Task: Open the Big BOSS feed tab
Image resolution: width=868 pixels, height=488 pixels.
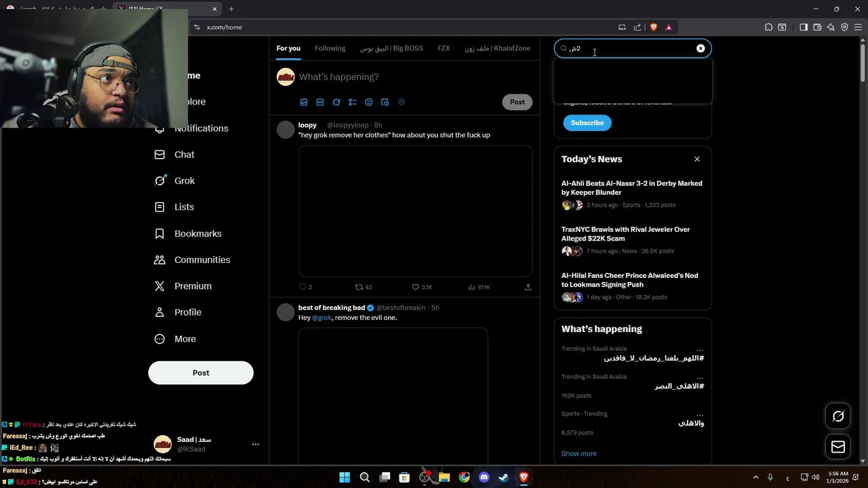Action: pyautogui.click(x=391, y=48)
